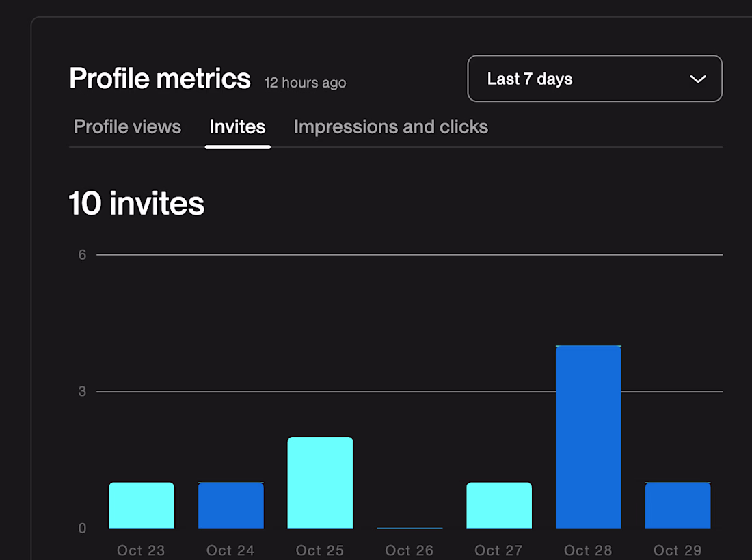Click the Profile metrics title

[160, 79]
